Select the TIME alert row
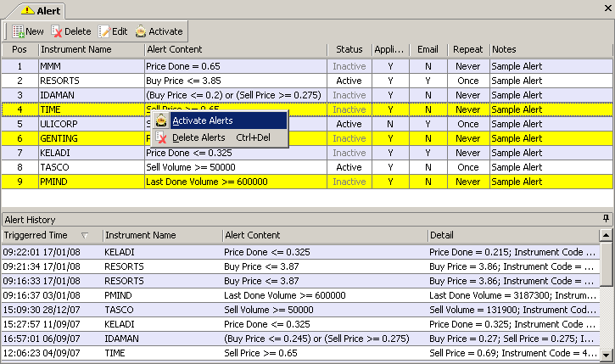615x364 pixels. [307, 109]
